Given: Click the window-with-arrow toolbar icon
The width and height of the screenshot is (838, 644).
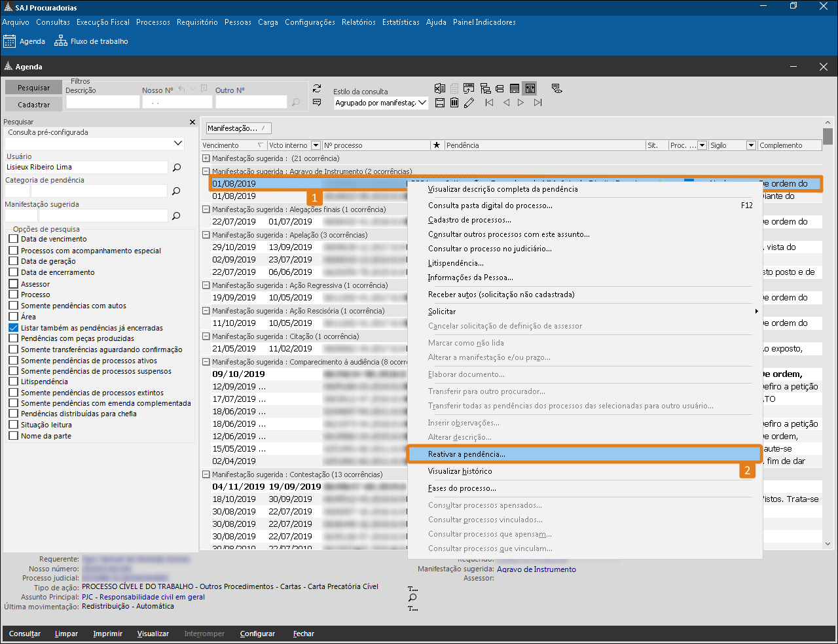Looking at the screenshot, I should point(469,88).
